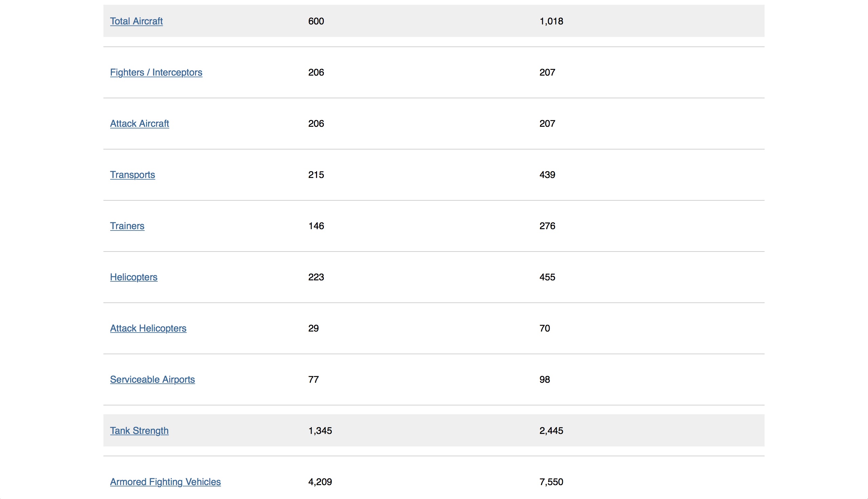Select the 146 trainers value
Image resolution: width=868 pixels, height=499 pixels.
316,226
